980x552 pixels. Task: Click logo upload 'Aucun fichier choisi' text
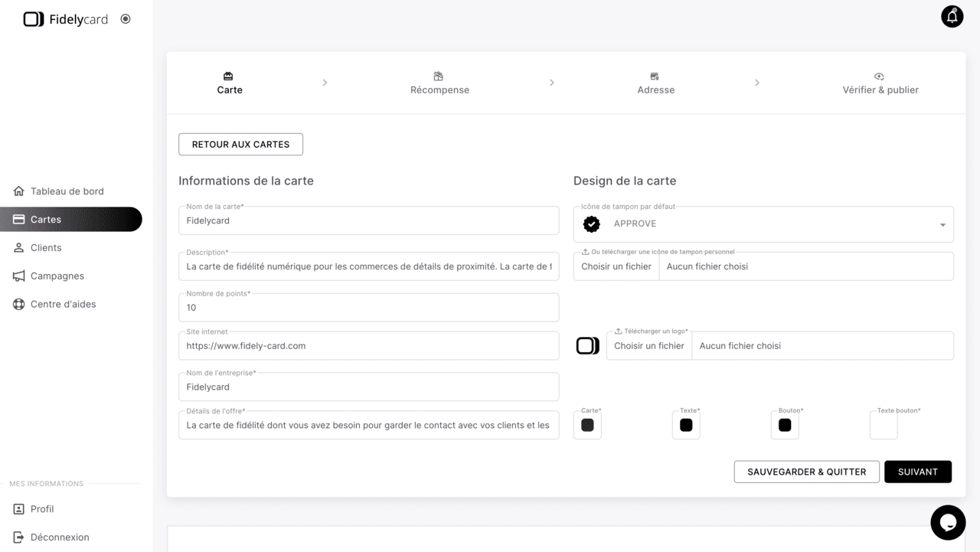click(x=740, y=346)
